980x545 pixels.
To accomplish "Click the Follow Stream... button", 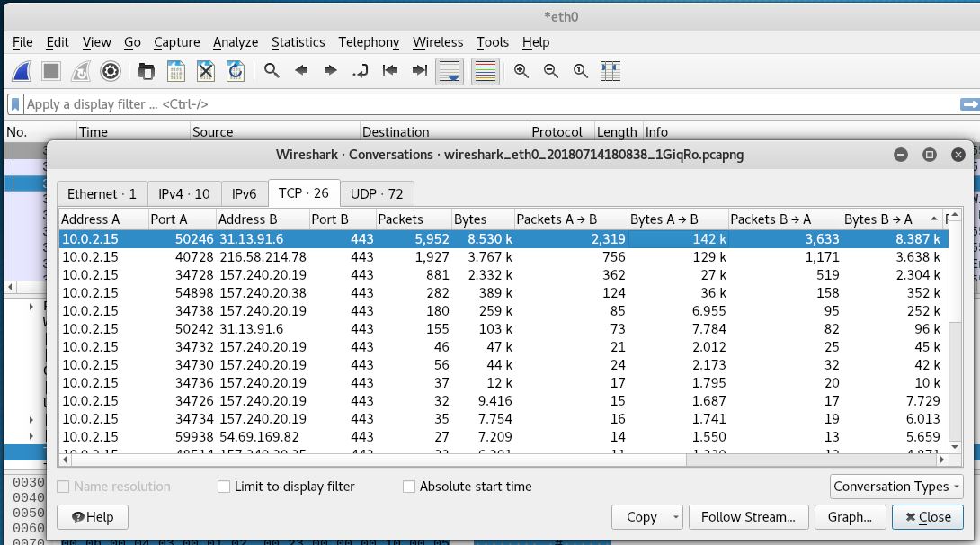I will (747, 517).
